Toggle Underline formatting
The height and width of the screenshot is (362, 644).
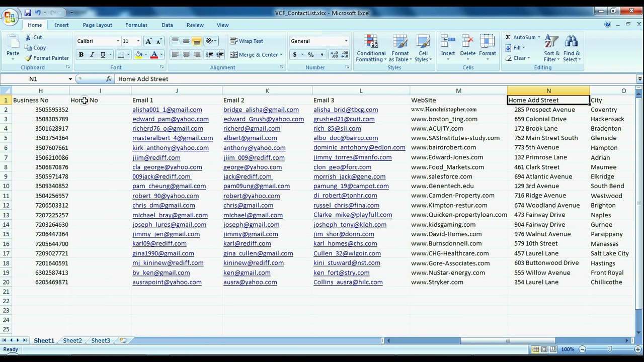point(103,55)
